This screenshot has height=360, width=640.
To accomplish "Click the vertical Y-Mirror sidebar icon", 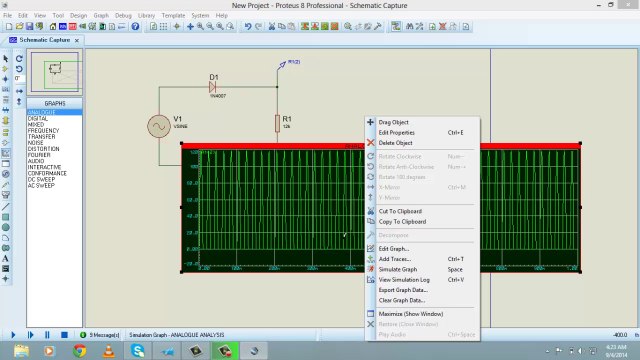I will (19, 101).
